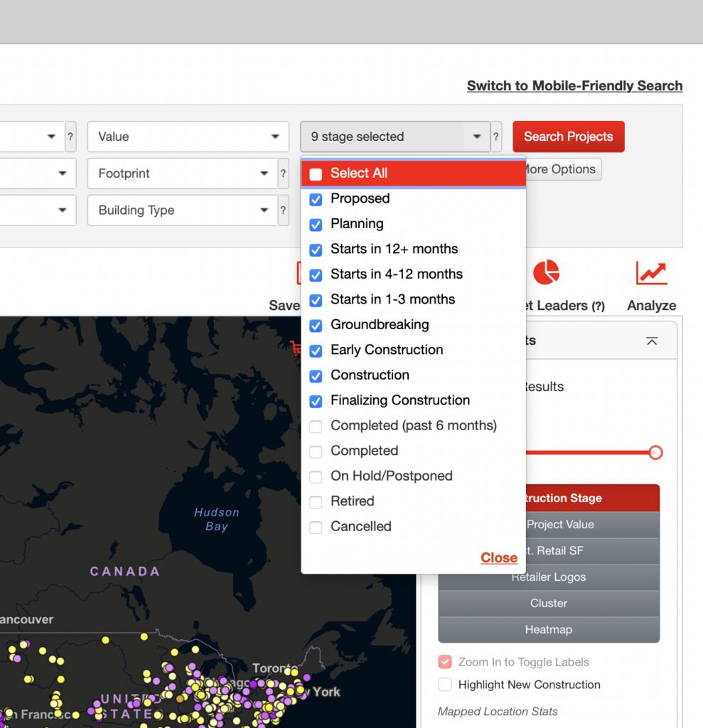Enable the Completed (past 6 months) checkbox

point(316,426)
